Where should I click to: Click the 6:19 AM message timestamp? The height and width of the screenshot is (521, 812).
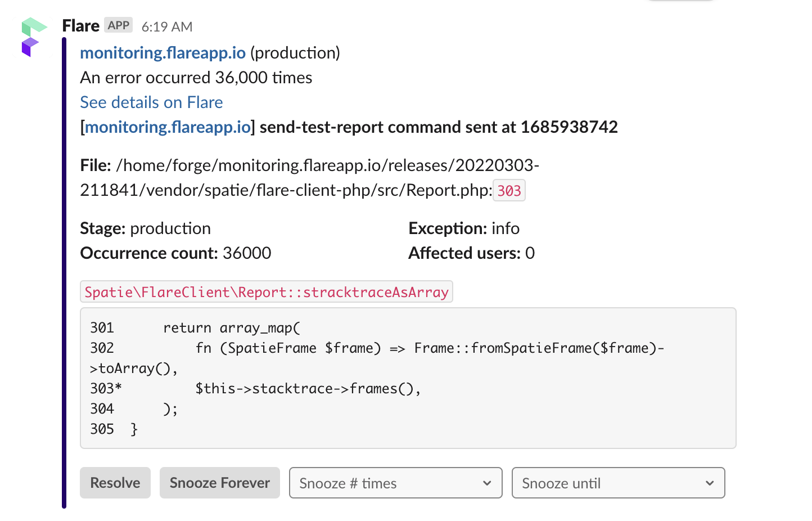click(166, 26)
